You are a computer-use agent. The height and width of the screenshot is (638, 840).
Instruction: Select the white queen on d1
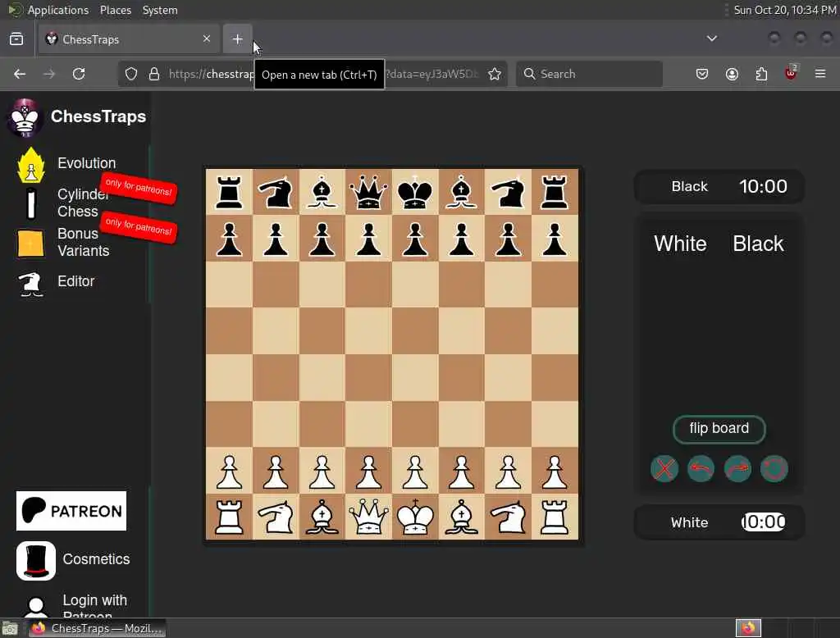click(x=368, y=517)
